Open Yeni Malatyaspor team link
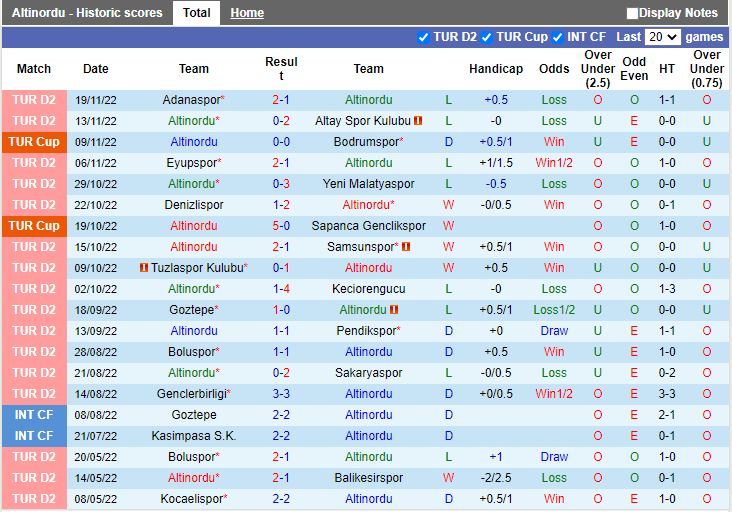The image size is (732, 512). click(368, 184)
